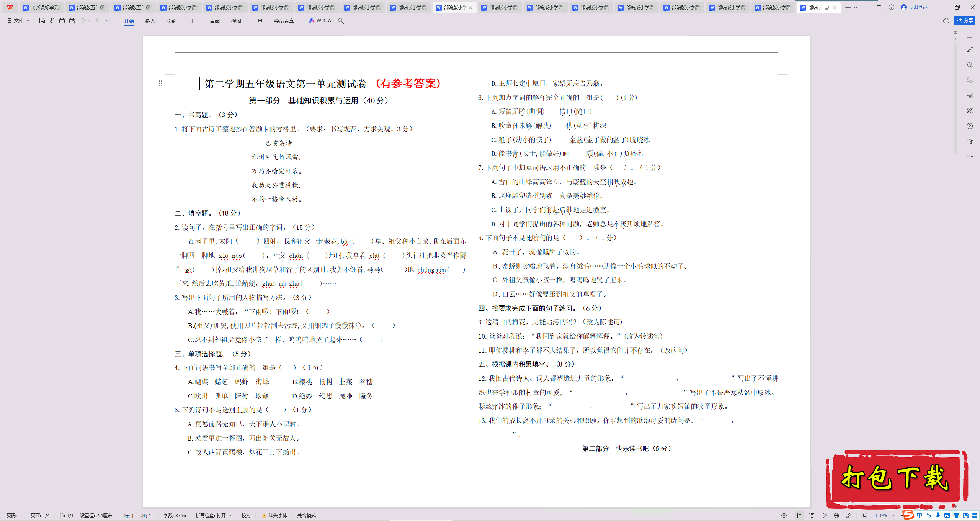Select the 开始 ribbon tab
Viewport: 980px width, 521px height.
point(129,21)
